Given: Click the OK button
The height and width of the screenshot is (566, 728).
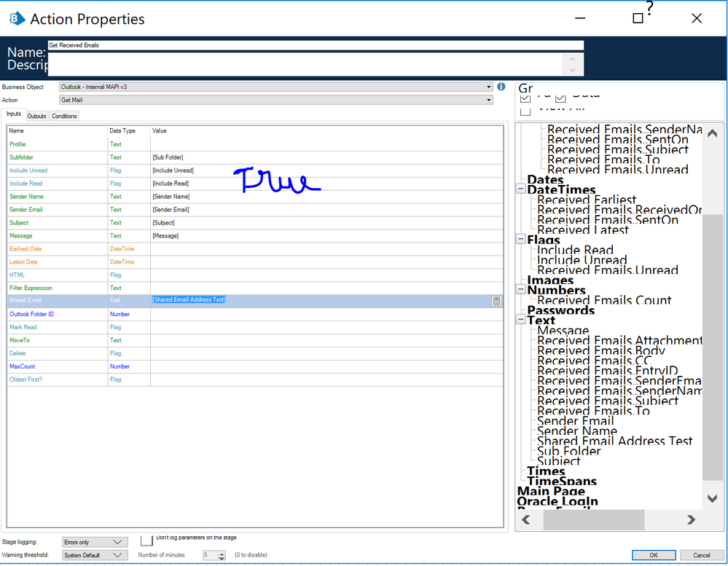Looking at the screenshot, I should pyautogui.click(x=654, y=555).
